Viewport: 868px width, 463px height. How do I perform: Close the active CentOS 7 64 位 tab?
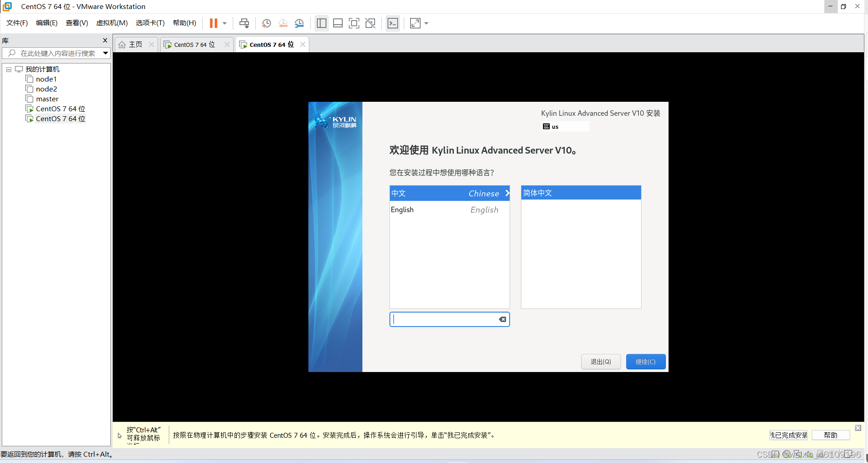click(303, 45)
